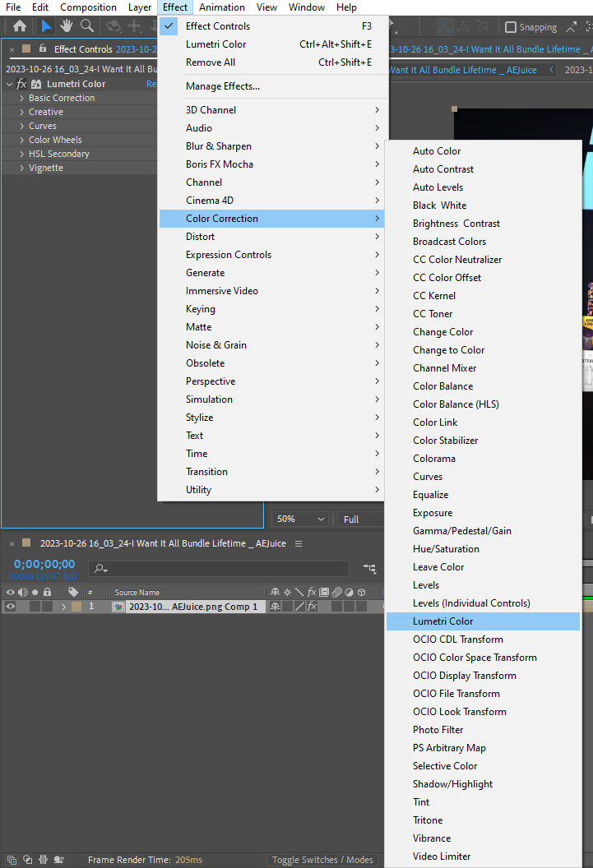Hide layer 1 with the eye icon
This screenshot has height=868, width=593.
coord(10,606)
